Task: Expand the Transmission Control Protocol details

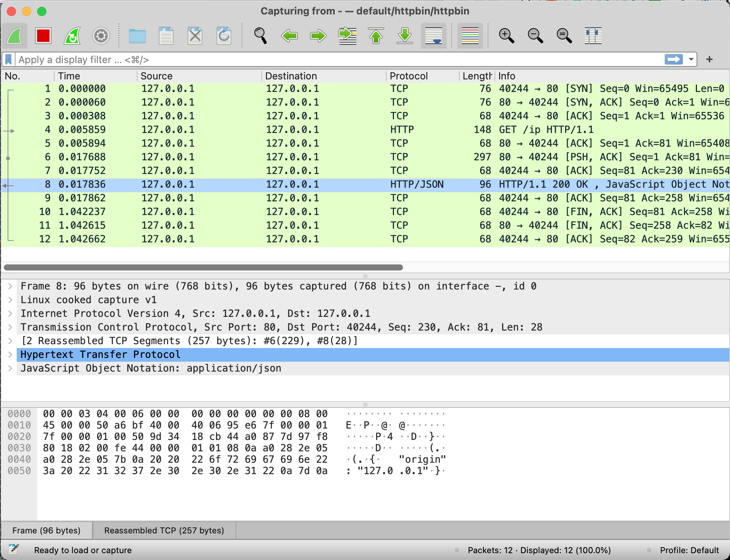Action: point(10,327)
